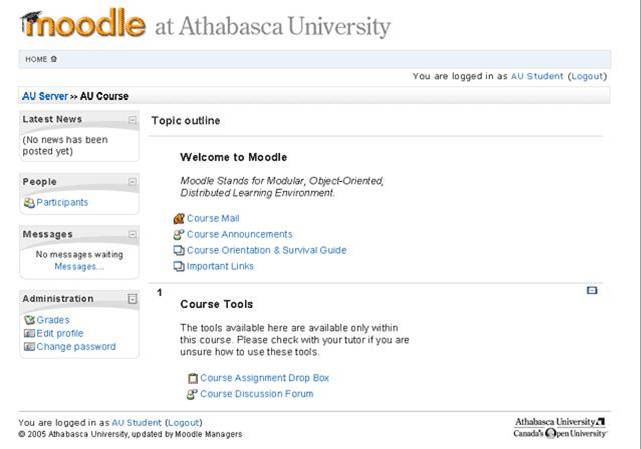Click Logout link at top right
The height and width of the screenshot is (449, 641).
pos(587,76)
